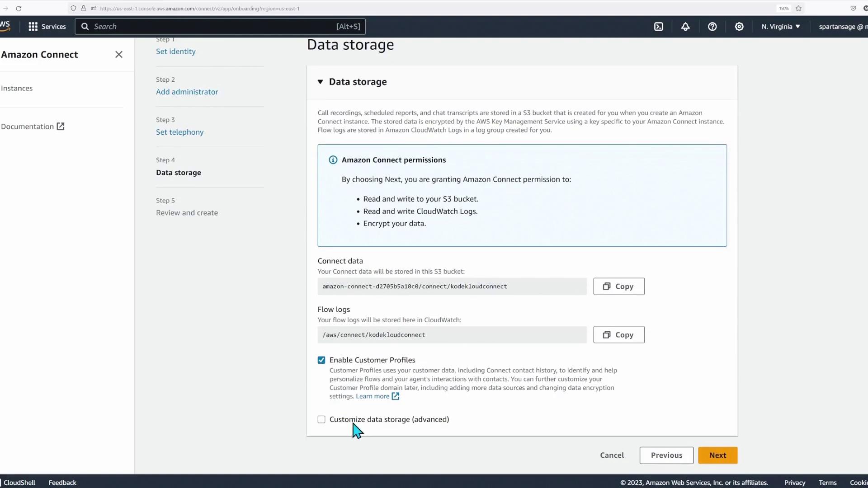Copy the Connect data S3 bucket path
Image resolution: width=868 pixels, height=488 pixels.
(x=619, y=286)
